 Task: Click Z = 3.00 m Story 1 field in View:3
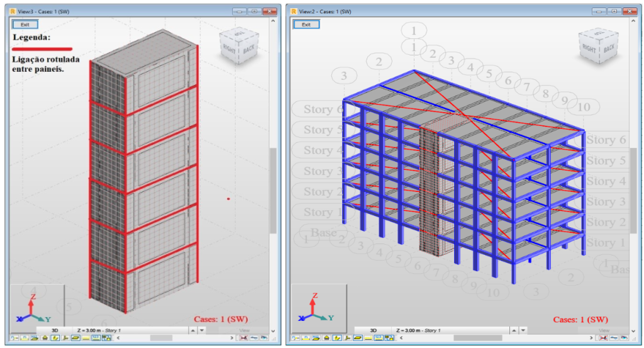130,330
